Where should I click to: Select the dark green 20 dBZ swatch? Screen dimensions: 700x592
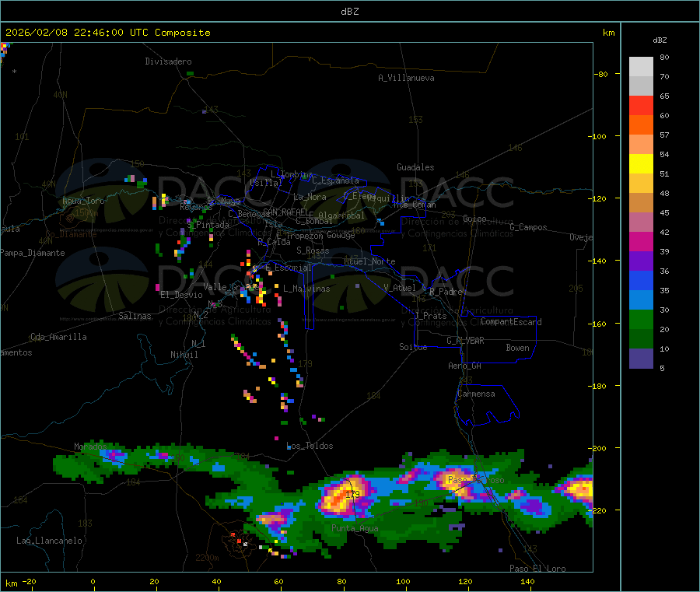click(641, 339)
